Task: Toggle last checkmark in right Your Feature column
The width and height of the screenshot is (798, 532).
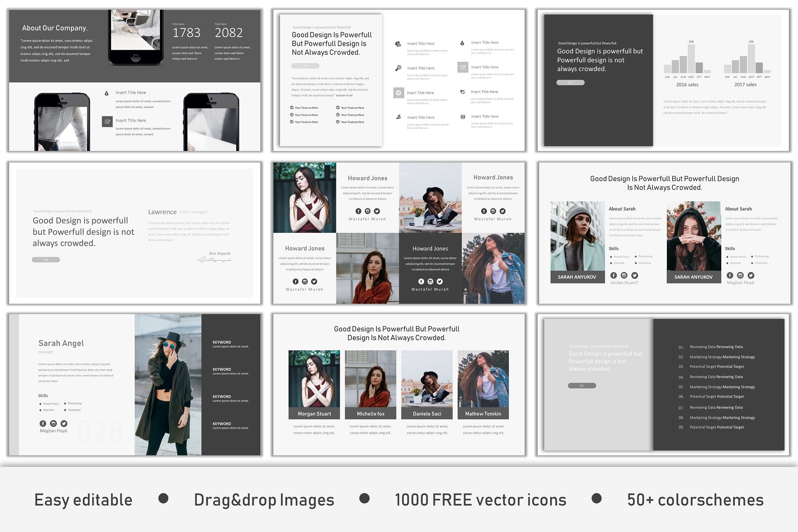Action: click(338, 122)
